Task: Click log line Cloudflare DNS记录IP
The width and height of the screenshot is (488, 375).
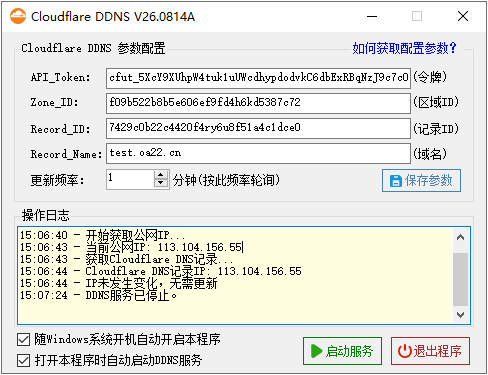Action: click(x=161, y=271)
